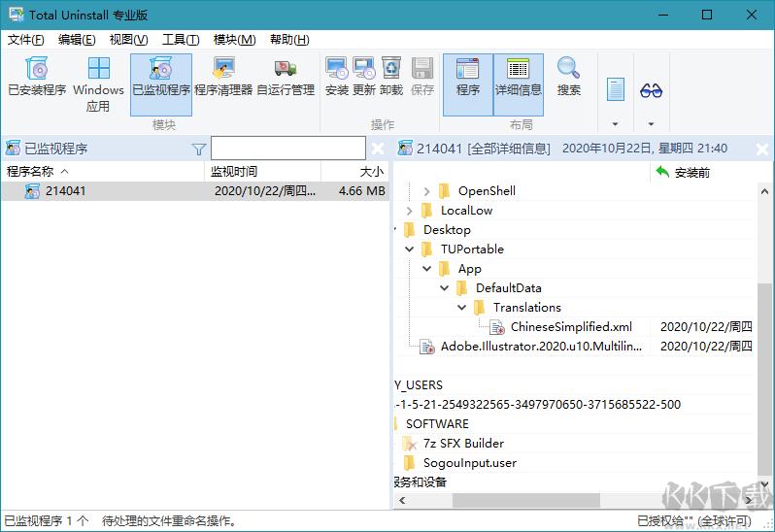Click the 安装前 (before install) button
Screen dimensions: 775x532
point(683,173)
